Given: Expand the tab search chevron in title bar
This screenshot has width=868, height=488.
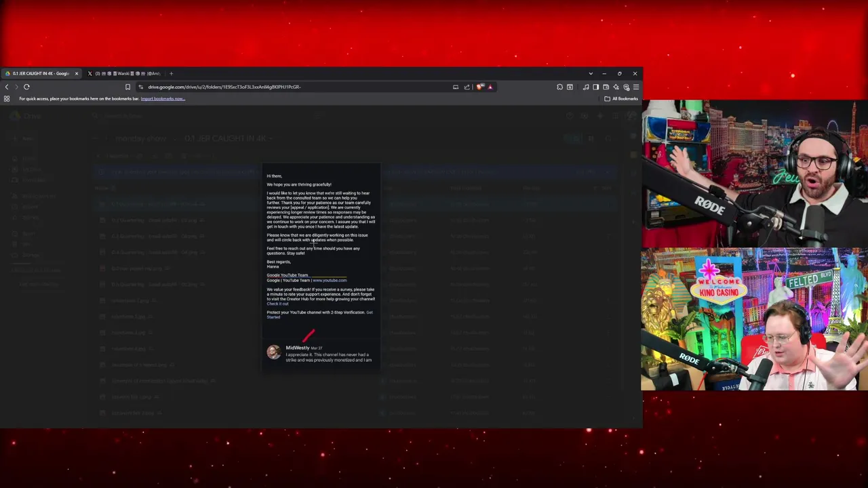Looking at the screenshot, I should pos(591,73).
